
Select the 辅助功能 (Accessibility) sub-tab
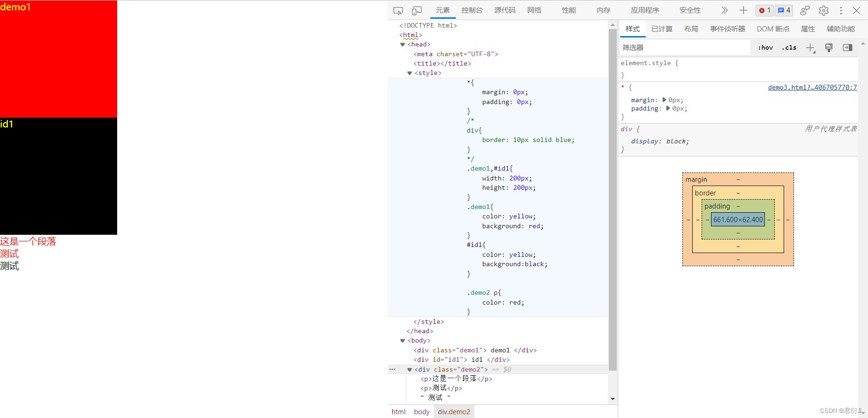(840, 29)
